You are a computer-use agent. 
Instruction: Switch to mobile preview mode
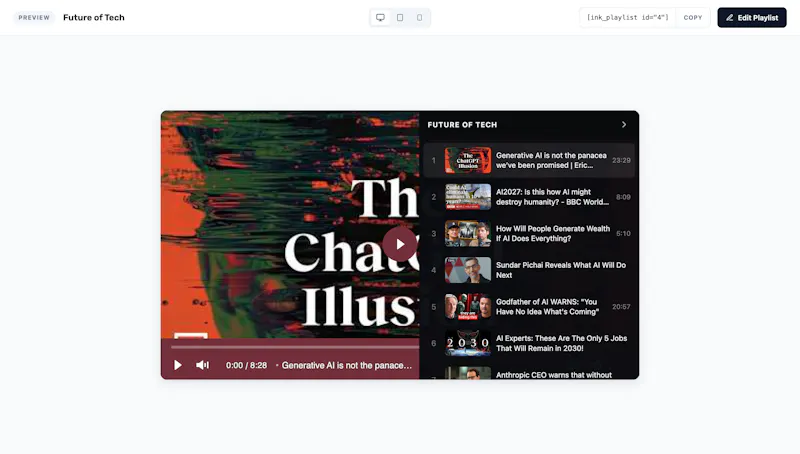(x=419, y=17)
